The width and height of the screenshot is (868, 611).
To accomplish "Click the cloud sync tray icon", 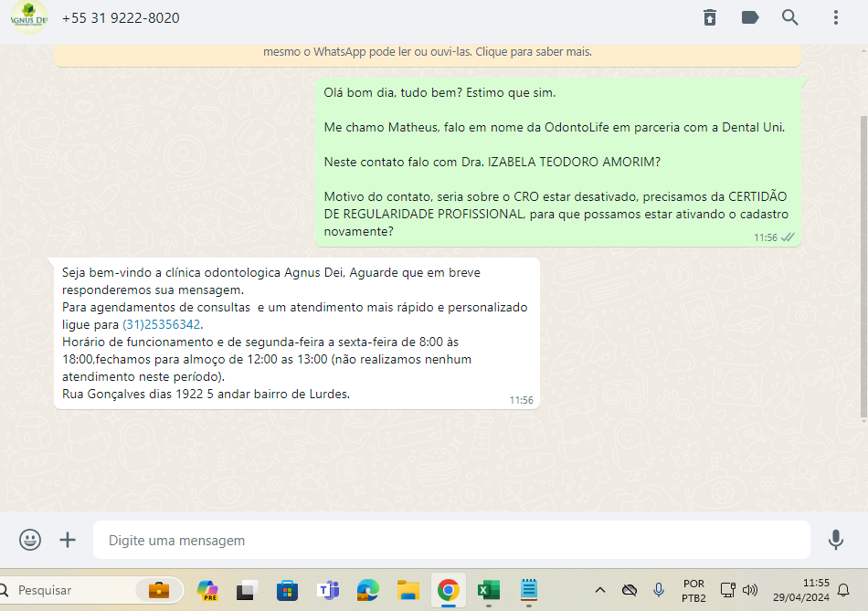I will [630, 591].
